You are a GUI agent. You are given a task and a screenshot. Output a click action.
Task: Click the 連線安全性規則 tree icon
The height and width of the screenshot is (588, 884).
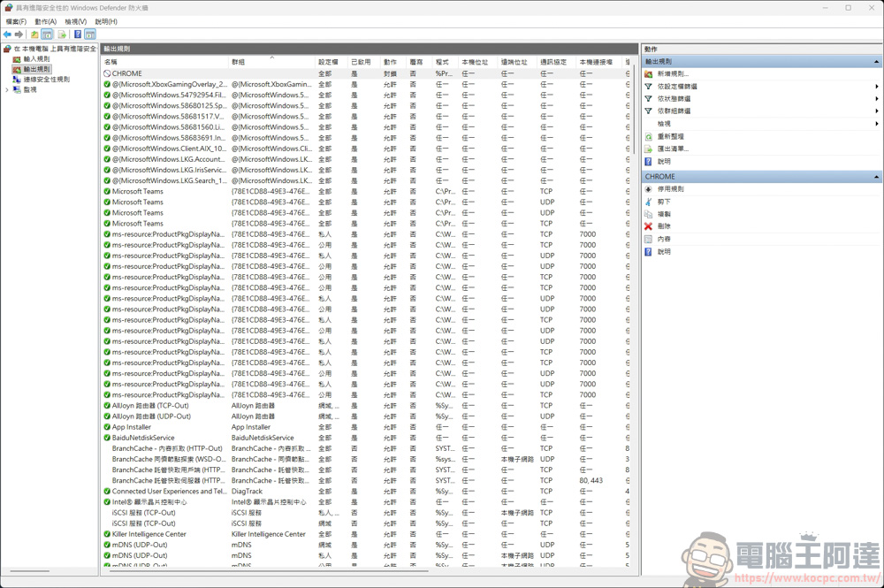[17, 80]
